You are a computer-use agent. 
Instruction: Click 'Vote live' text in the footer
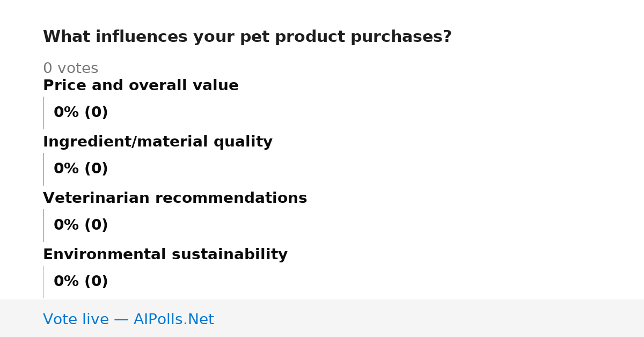pyautogui.click(x=76, y=319)
